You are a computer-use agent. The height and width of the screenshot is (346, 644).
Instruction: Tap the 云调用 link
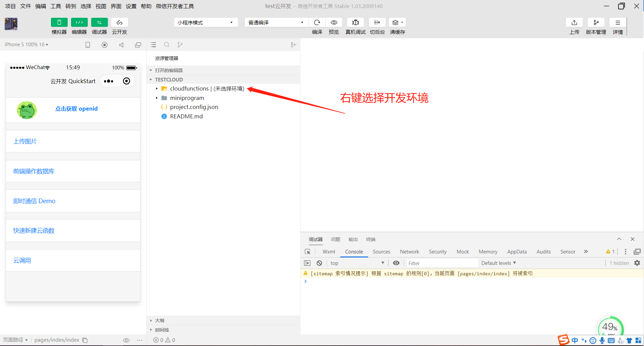point(22,261)
